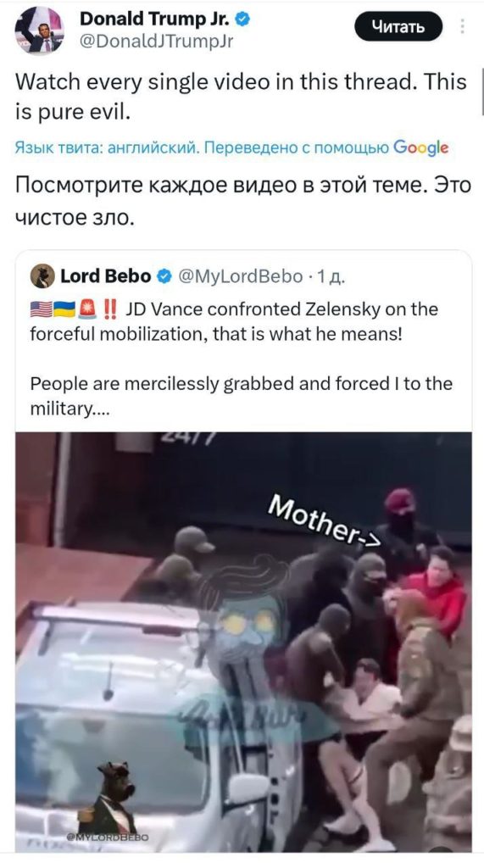This screenshot has height=868, width=484.
Task: Click the Ukrainian flag emoji
Action: (x=64, y=309)
